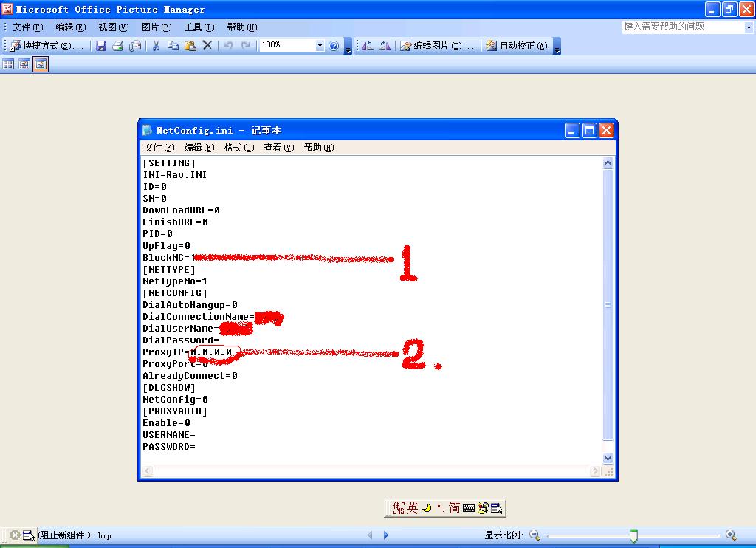Click the Print icon

coord(117,46)
